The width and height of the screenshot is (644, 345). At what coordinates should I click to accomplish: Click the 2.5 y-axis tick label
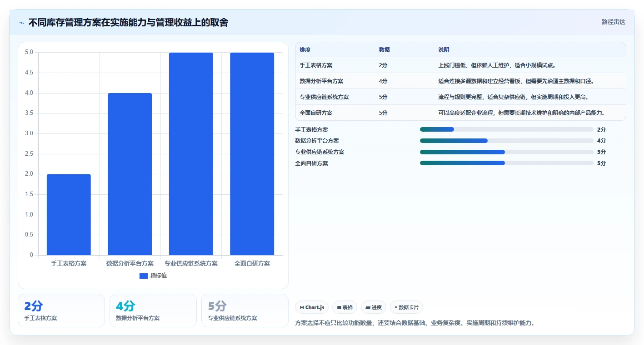(x=29, y=154)
